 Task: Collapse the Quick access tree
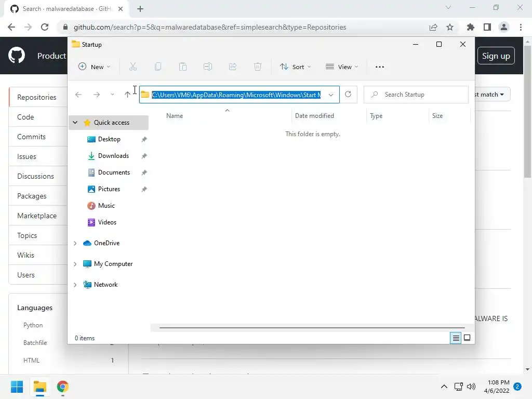pos(75,123)
